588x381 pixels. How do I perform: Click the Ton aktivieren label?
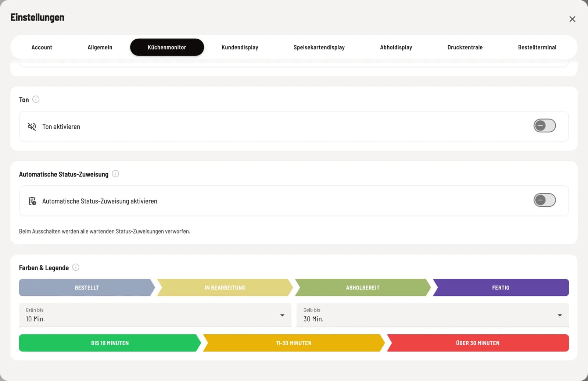pos(61,127)
